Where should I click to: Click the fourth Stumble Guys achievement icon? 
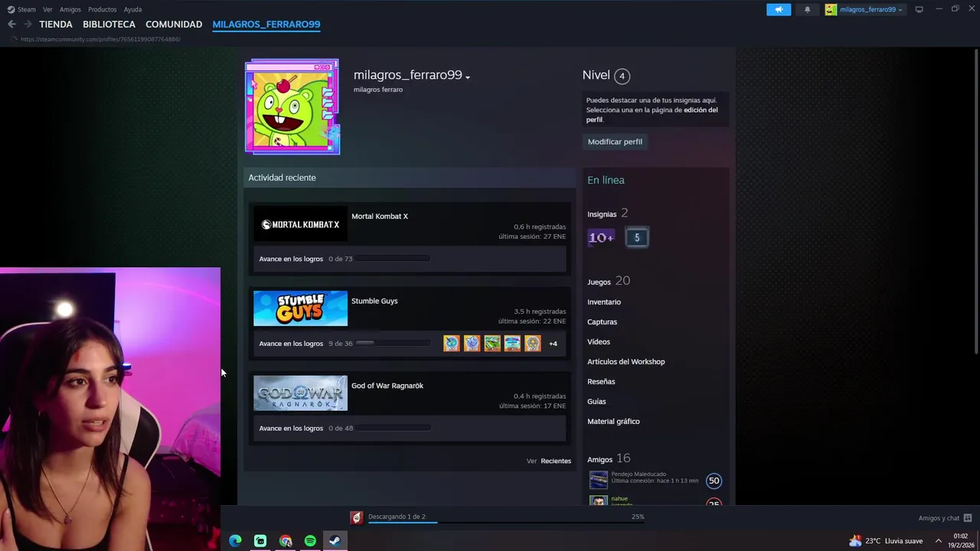click(512, 344)
